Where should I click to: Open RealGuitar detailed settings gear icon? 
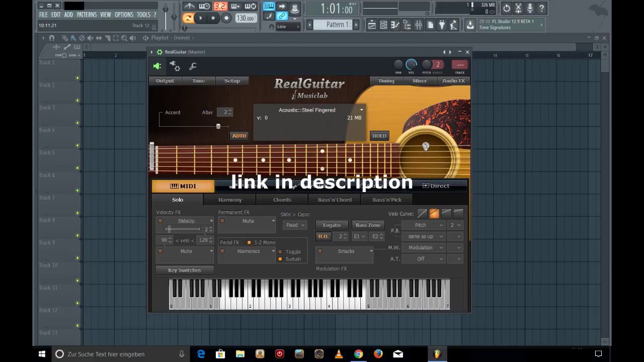coord(175,66)
